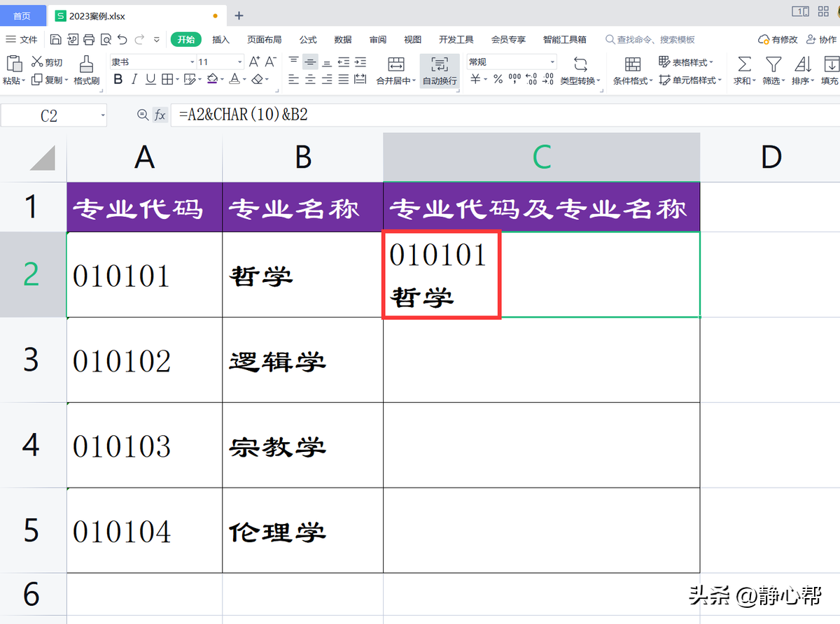Image resolution: width=840 pixels, height=624 pixels.
Task: Align text left horizontally
Action: click(x=294, y=80)
